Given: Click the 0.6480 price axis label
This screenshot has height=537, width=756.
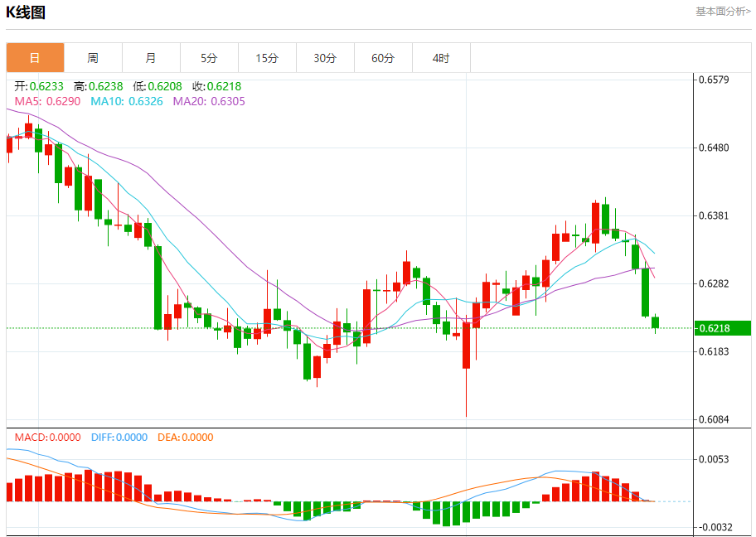Looking at the screenshot, I should 714,148.
